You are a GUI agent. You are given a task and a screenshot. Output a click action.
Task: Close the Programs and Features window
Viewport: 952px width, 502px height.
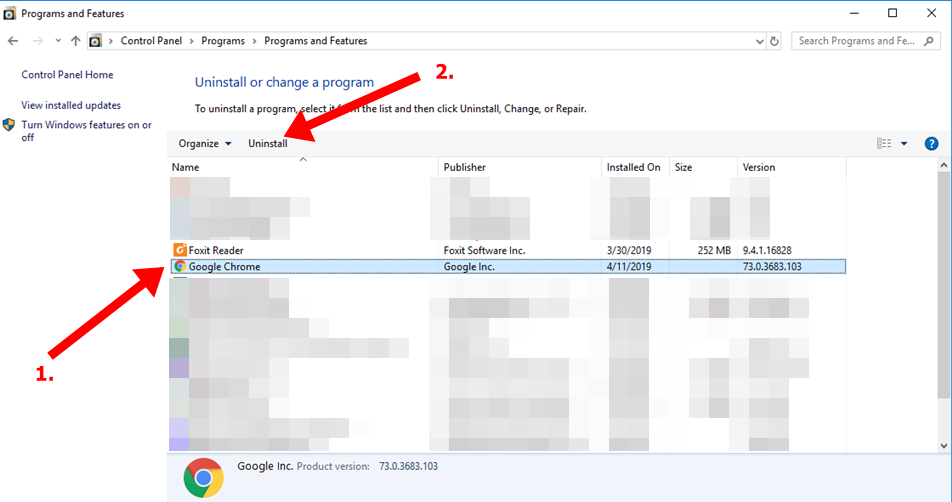pos(931,13)
